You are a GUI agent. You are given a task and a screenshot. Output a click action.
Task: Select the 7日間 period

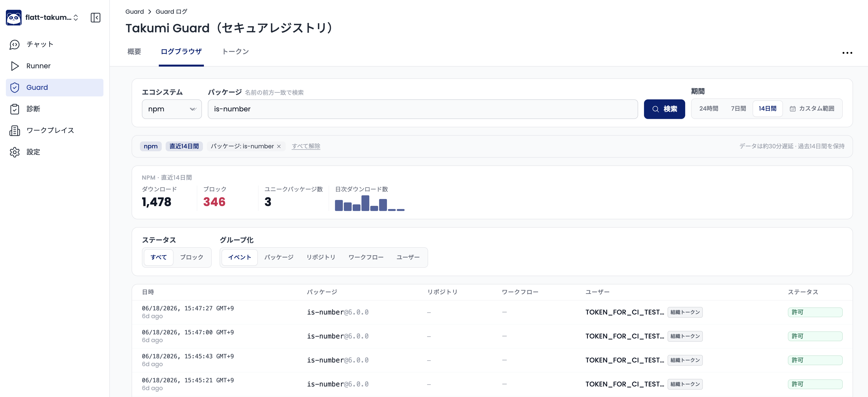pyautogui.click(x=738, y=109)
